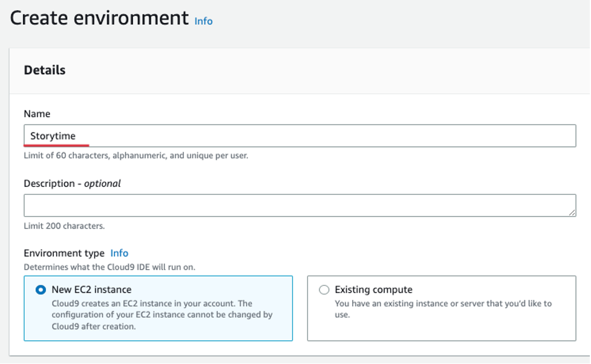Click the Limit 200 characters hint

(x=64, y=226)
